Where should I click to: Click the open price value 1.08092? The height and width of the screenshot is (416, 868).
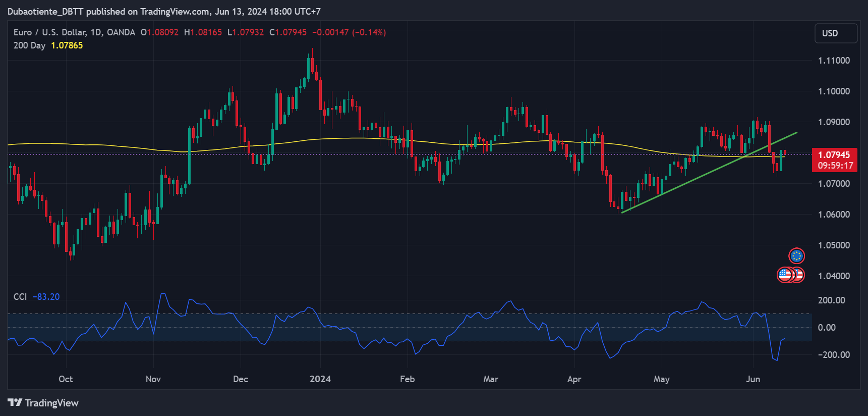(162, 32)
